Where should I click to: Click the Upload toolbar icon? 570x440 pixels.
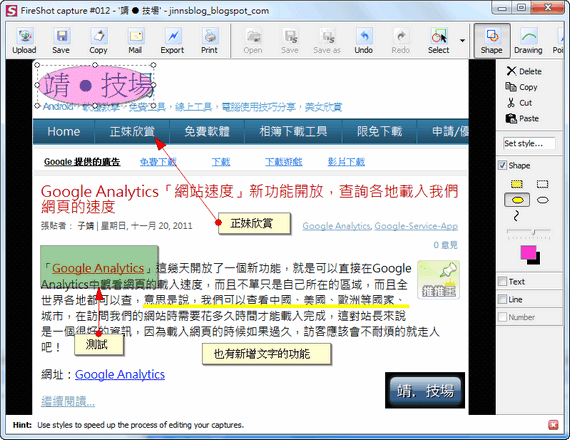24,41
